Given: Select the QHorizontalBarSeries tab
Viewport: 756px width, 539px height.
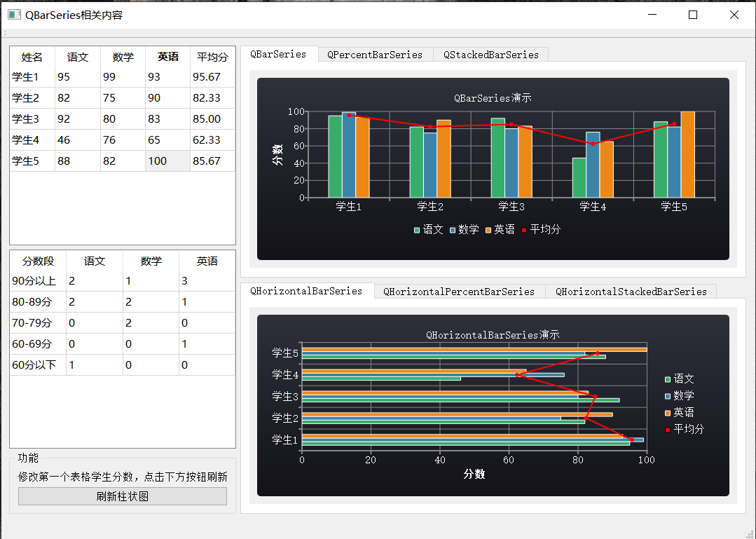Looking at the screenshot, I should pos(307,290).
